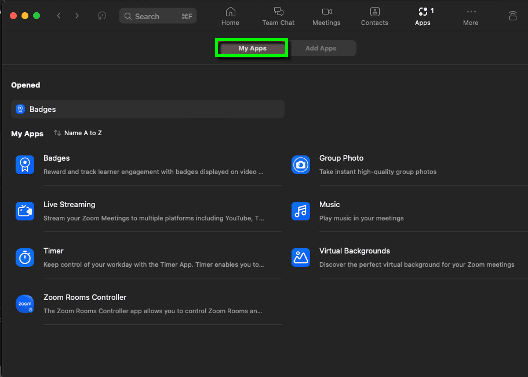Open the More menu
This screenshot has height=377, width=528.
click(470, 16)
